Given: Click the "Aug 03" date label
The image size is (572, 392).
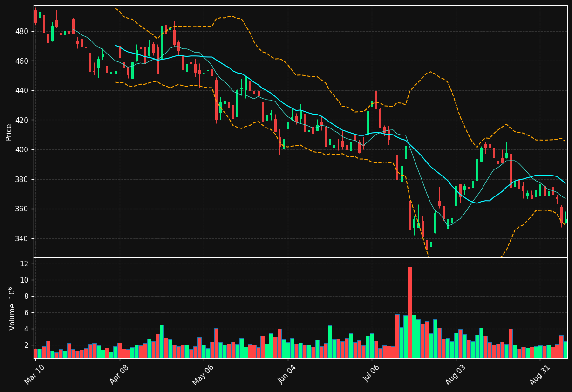Looking at the screenshot, I should [456, 375].
